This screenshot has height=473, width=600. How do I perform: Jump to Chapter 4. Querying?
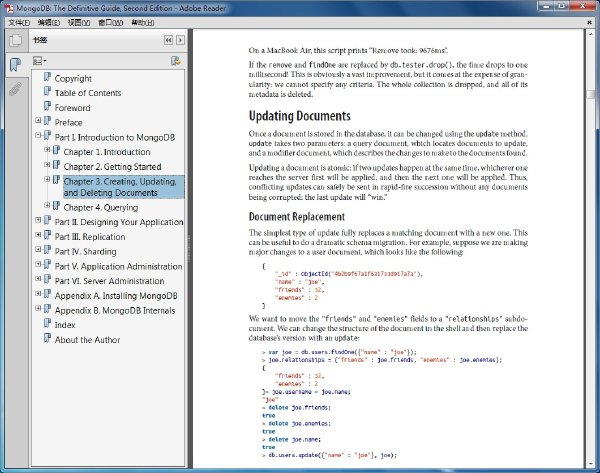[x=101, y=207]
